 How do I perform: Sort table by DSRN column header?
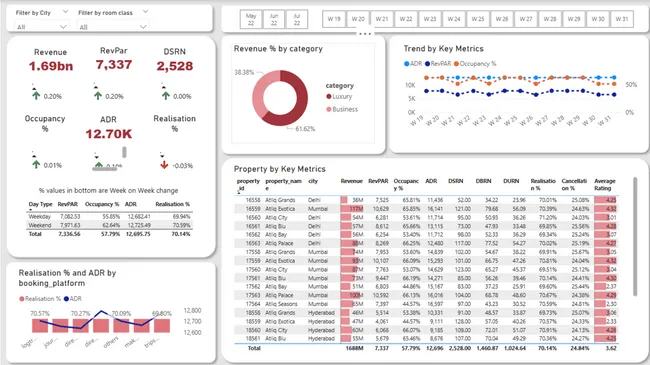click(456, 181)
